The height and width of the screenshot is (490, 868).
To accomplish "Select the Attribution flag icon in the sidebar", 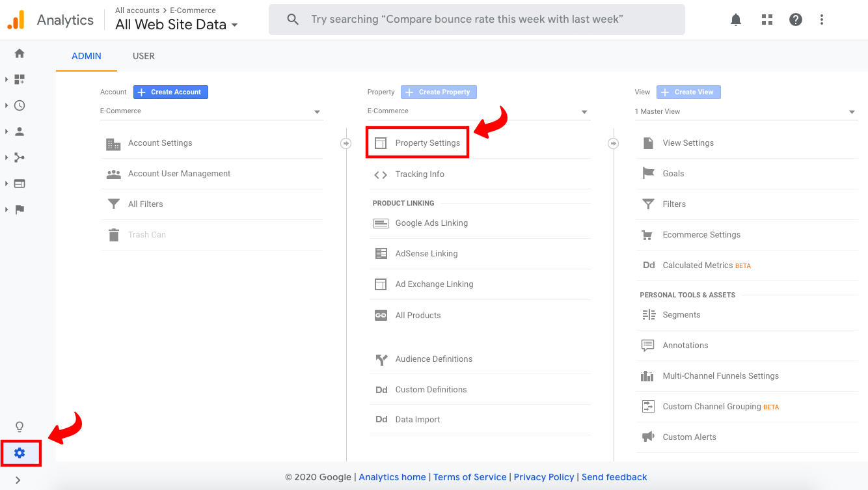I will [x=19, y=209].
